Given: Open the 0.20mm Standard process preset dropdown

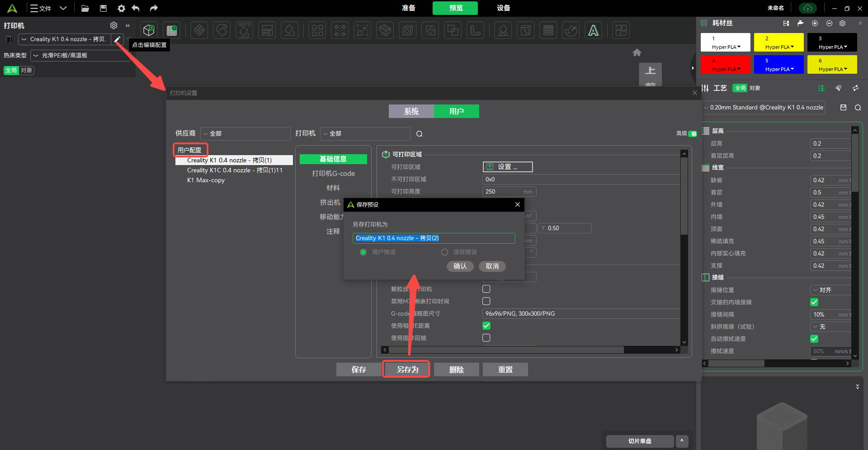Looking at the screenshot, I should (764, 107).
